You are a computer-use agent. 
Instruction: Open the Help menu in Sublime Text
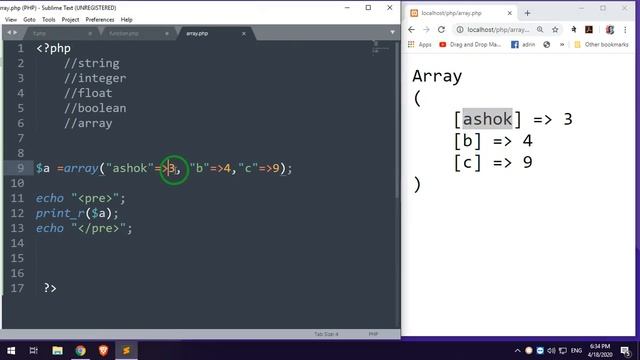point(127,20)
